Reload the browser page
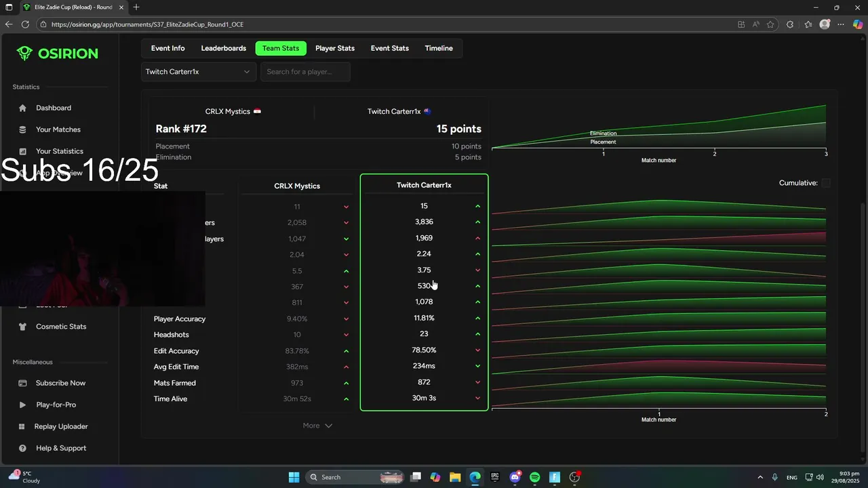868x488 pixels. pyautogui.click(x=25, y=24)
